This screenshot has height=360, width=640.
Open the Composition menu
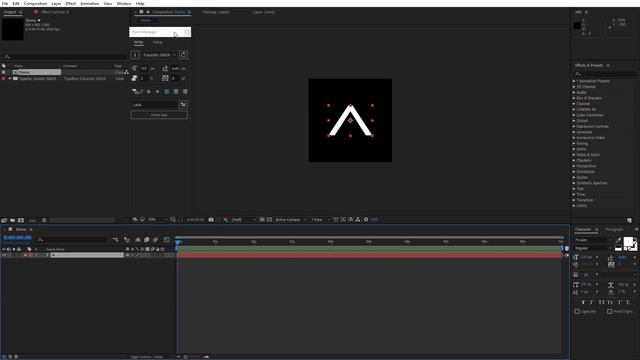coord(35,3)
